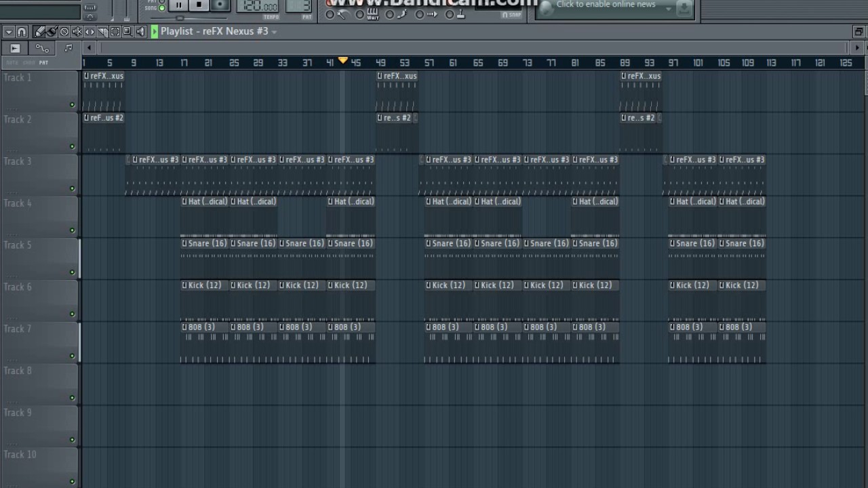Image resolution: width=868 pixels, height=488 pixels.
Task: Show the pattern clips tab icon
Action: coord(15,48)
